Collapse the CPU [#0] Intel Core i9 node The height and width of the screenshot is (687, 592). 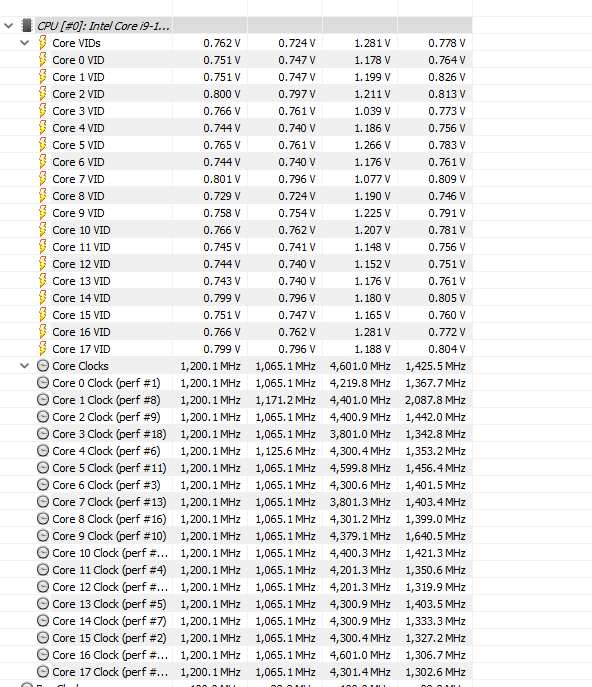pyautogui.click(x=8, y=26)
